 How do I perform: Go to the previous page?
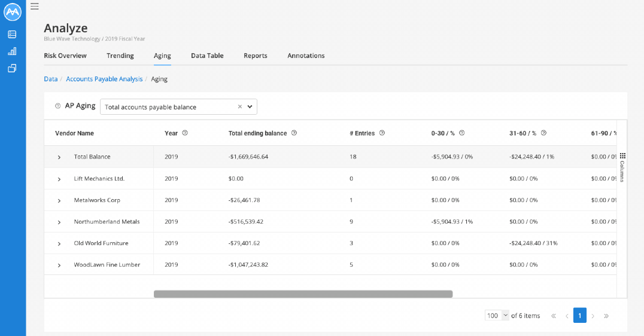567,316
